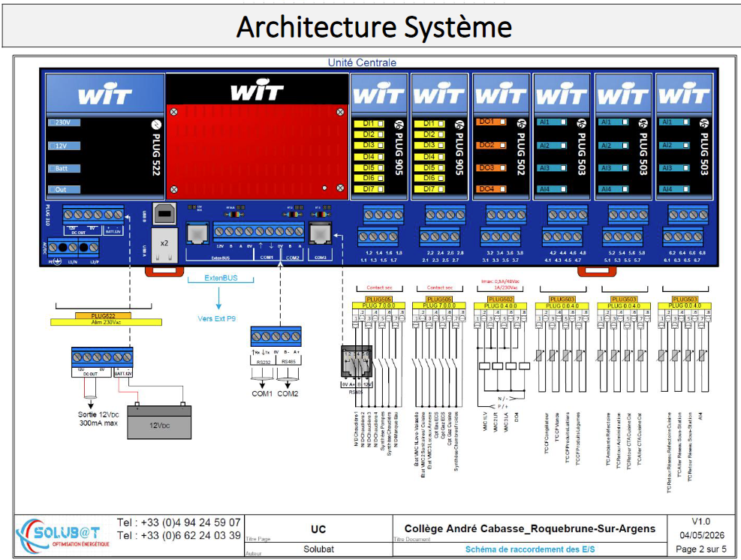The image size is (741, 560).
Task: Click the P / + wiring label
Action: click(x=503, y=406)
